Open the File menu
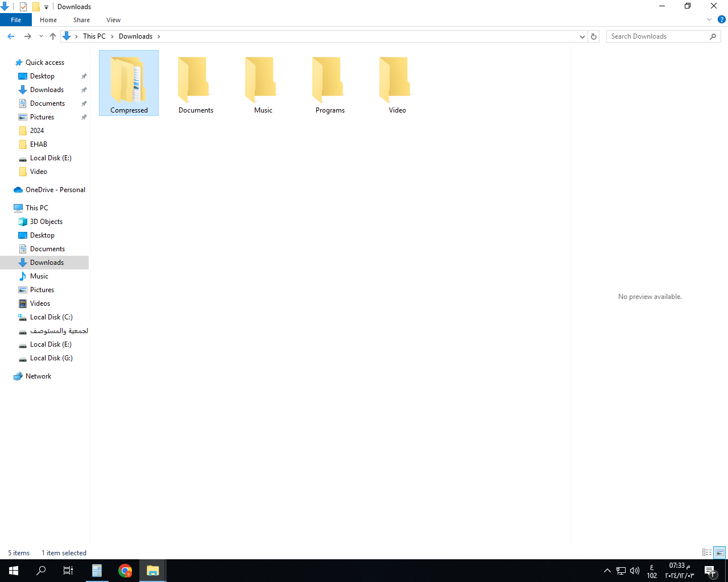Viewport: 728px width, 582px height. point(16,20)
